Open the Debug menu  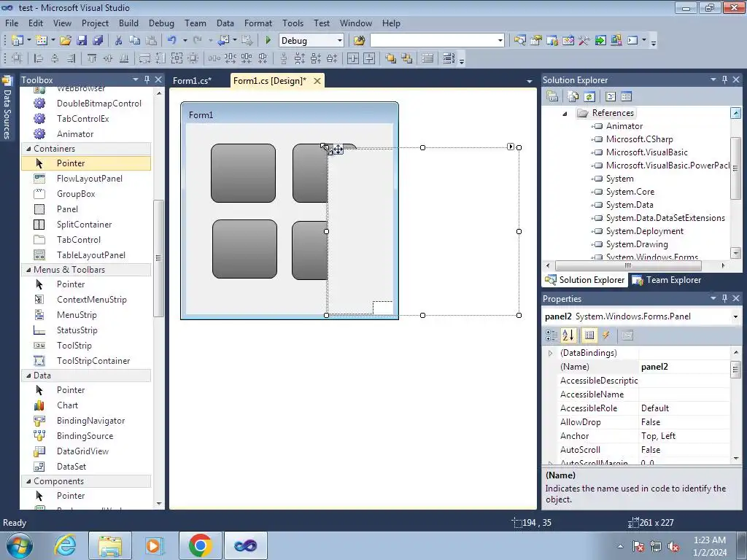tap(161, 23)
